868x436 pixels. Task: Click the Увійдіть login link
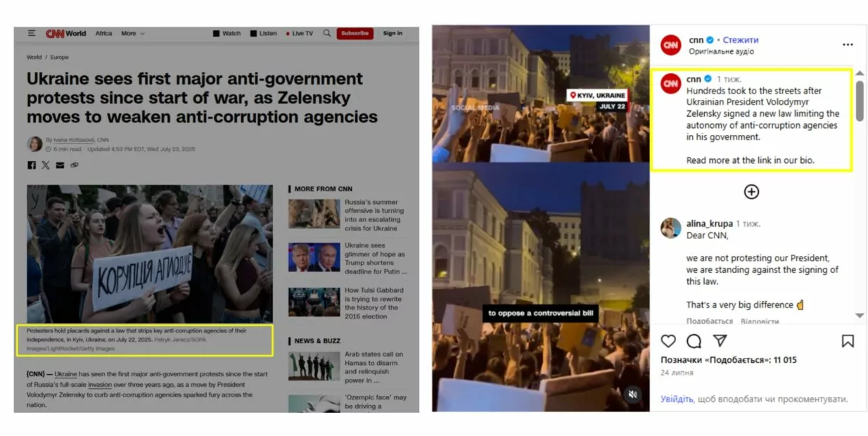pos(676,399)
